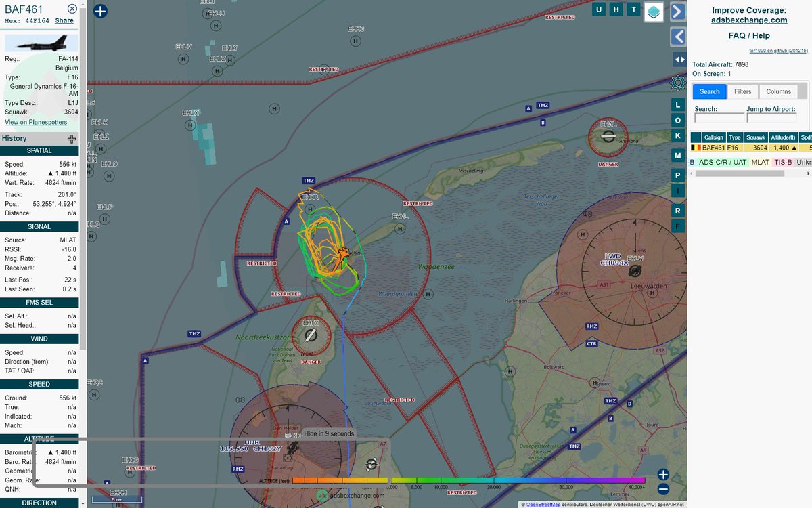Click the double-arrow sidebar toggle button

coord(679,60)
